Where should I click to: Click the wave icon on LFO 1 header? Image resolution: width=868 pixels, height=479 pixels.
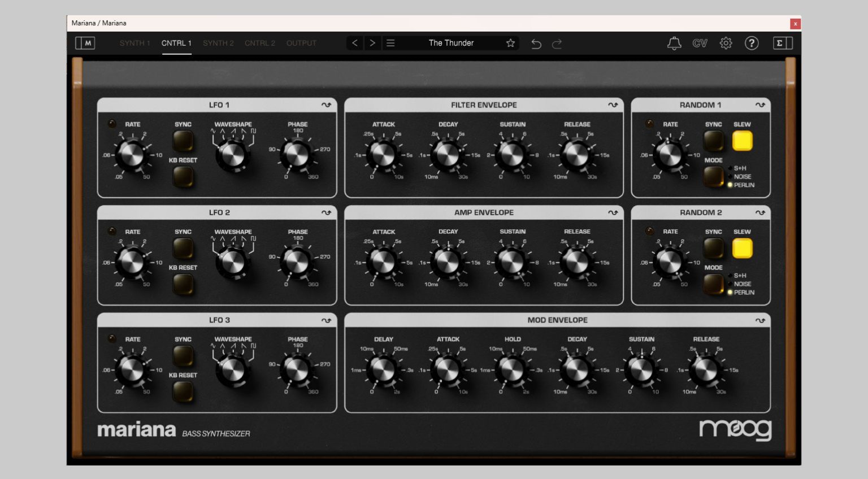coord(327,104)
